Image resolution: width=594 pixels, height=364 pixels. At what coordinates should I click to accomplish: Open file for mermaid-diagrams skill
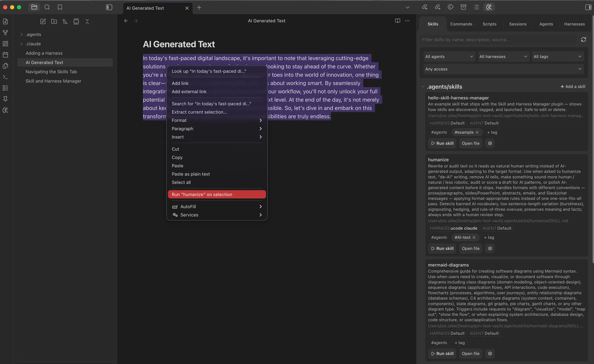(470, 354)
